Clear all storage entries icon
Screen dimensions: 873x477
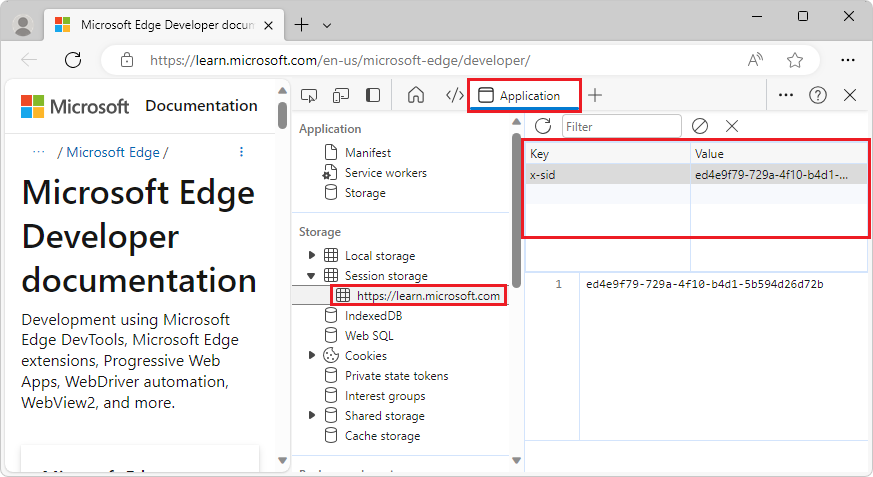pyautogui.click(x=700, y=126)
